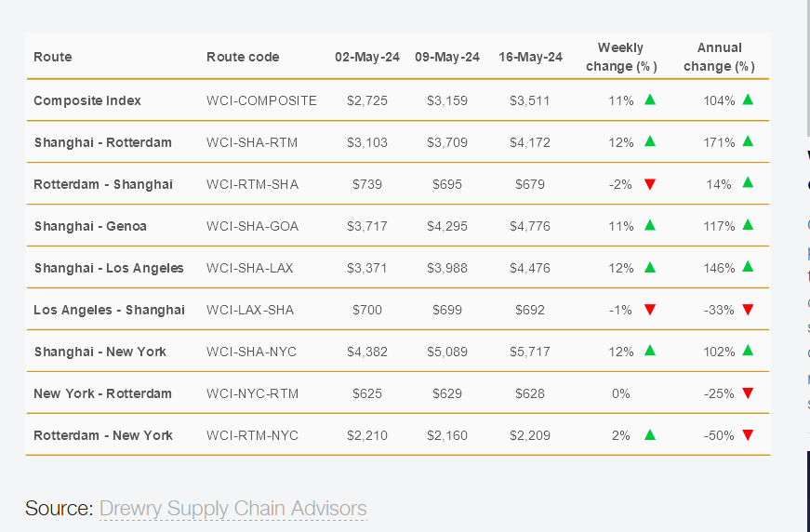The width and height of the screenshot is (810, 532).
Task: Open the Drewry Supply Chain Advisors link
Action: [x=232, y=509]
